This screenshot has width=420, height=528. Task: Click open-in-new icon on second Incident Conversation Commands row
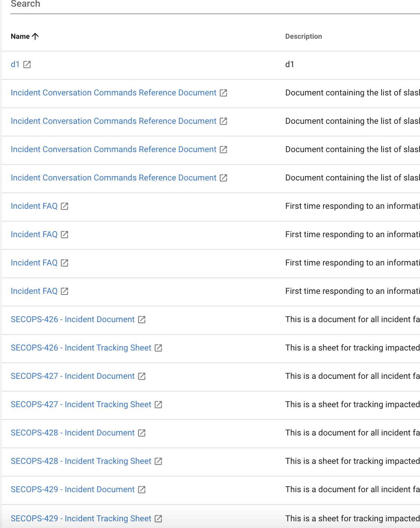224,122
